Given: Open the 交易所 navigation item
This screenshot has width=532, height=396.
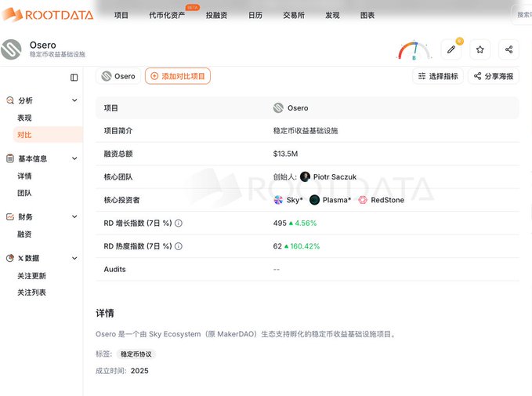Looking at the screenshot, I should point(294,15).
